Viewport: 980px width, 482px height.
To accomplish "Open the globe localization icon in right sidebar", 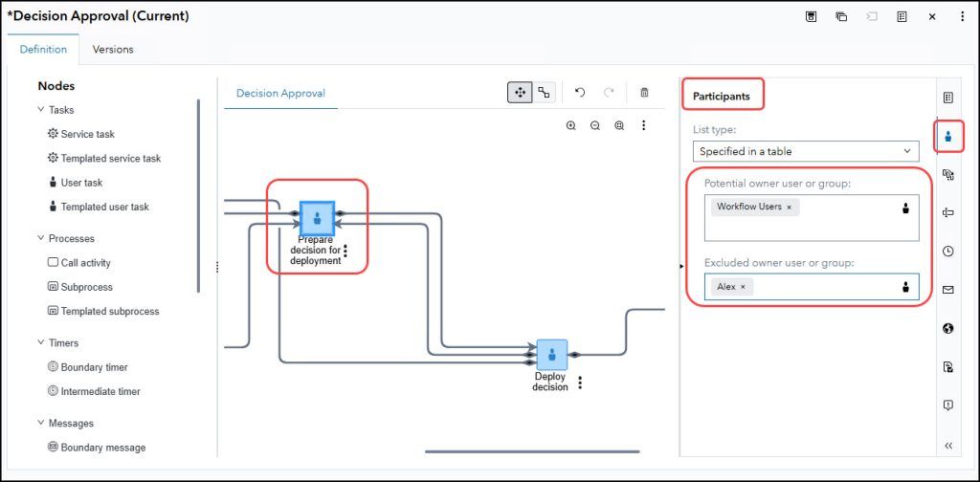I will pos(948,328).
